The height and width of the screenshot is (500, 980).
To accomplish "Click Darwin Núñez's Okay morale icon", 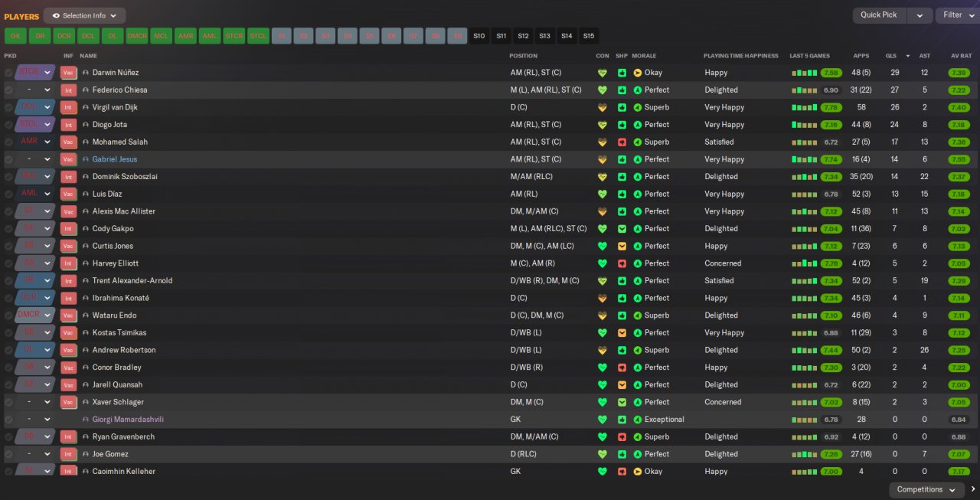I will click(638, 73).
